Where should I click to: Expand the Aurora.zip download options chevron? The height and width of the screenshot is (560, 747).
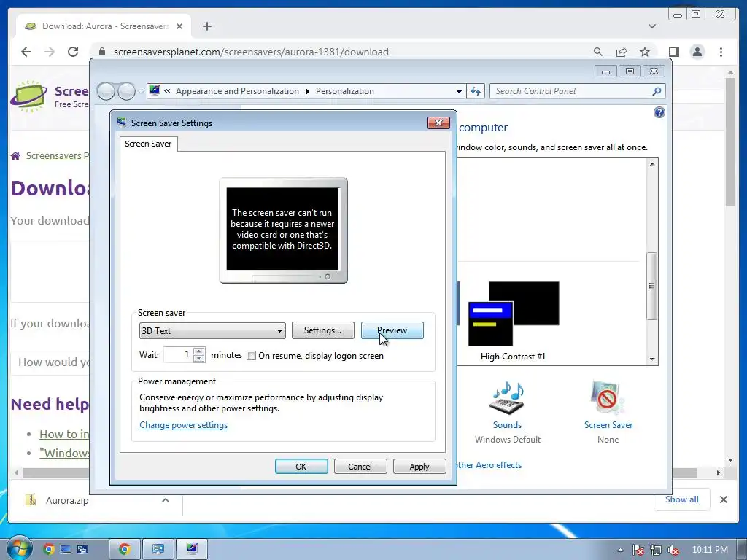tap(166, 500)
